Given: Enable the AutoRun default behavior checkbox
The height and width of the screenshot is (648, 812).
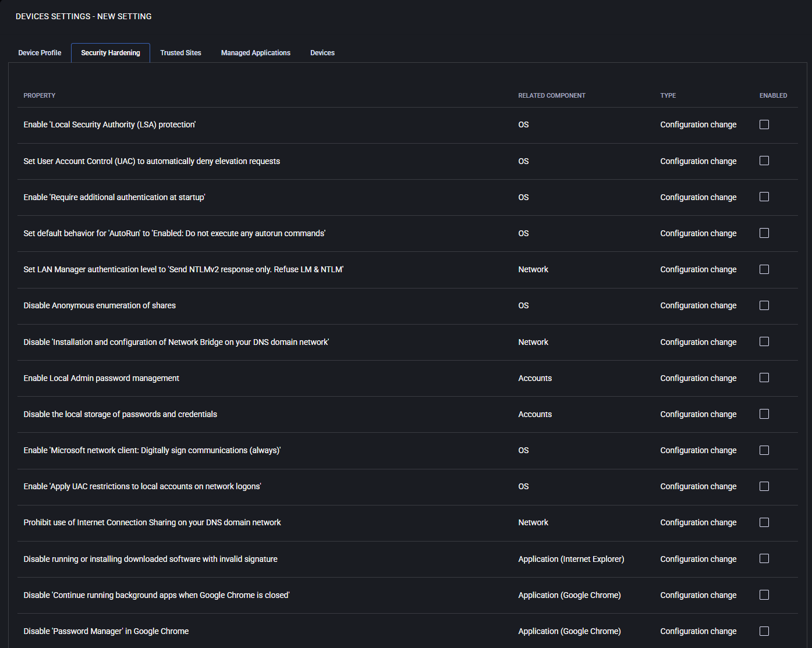Looking at the screenshot, I should tap(764, 233).
